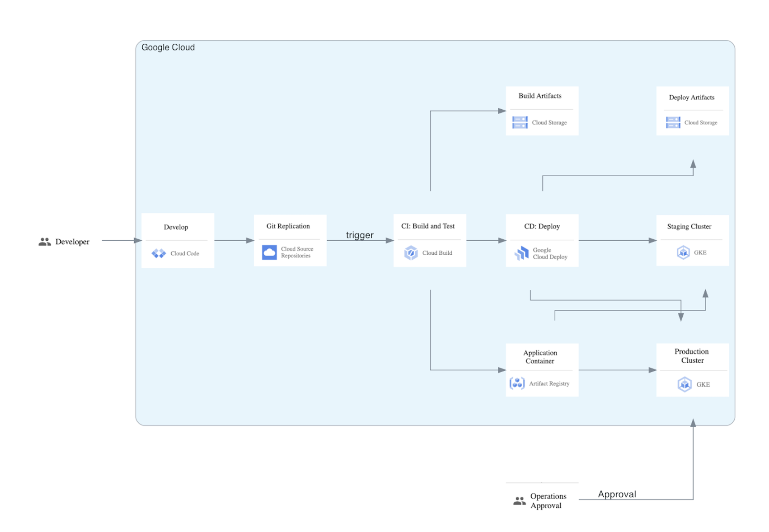Select the trigger arrow label

pyautogui.click(x=360, y=235)
